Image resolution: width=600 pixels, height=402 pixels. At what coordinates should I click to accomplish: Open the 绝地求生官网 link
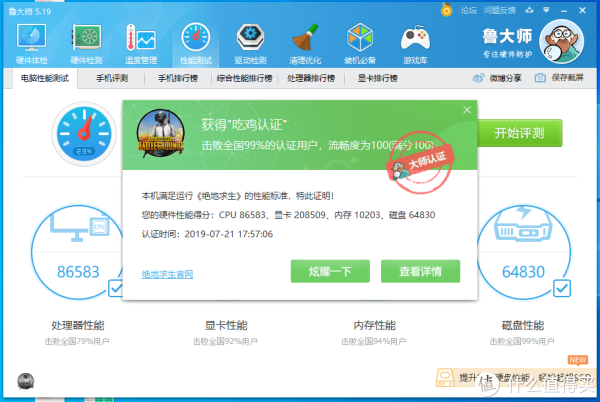pyautogui.click(x=167, y=274)
